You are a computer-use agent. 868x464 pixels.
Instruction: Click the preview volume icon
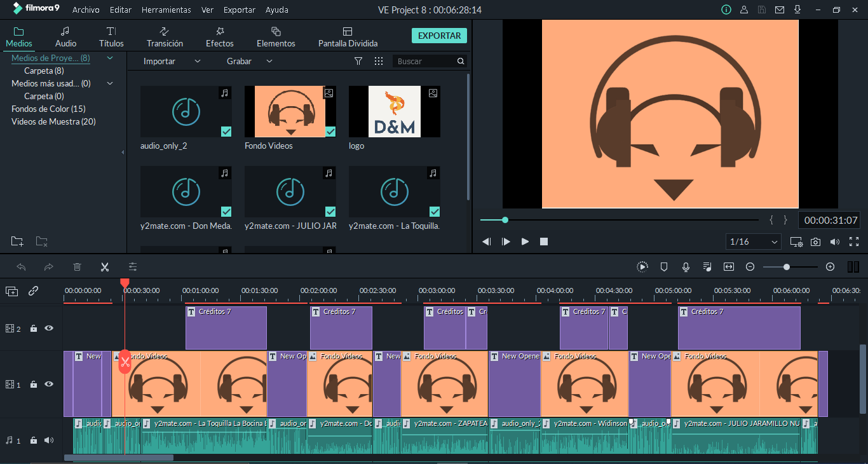835,242
